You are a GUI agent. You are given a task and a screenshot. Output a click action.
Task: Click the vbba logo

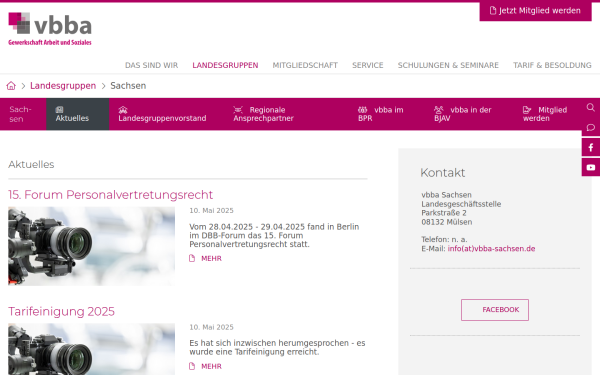click(x=50, y=29)
